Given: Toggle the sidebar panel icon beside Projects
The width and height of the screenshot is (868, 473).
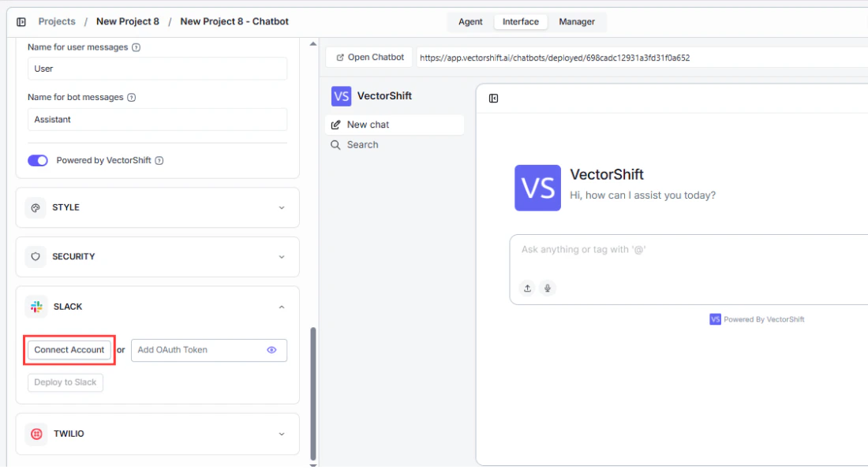Looking at the screenshot, I should (x=21, y=22).
